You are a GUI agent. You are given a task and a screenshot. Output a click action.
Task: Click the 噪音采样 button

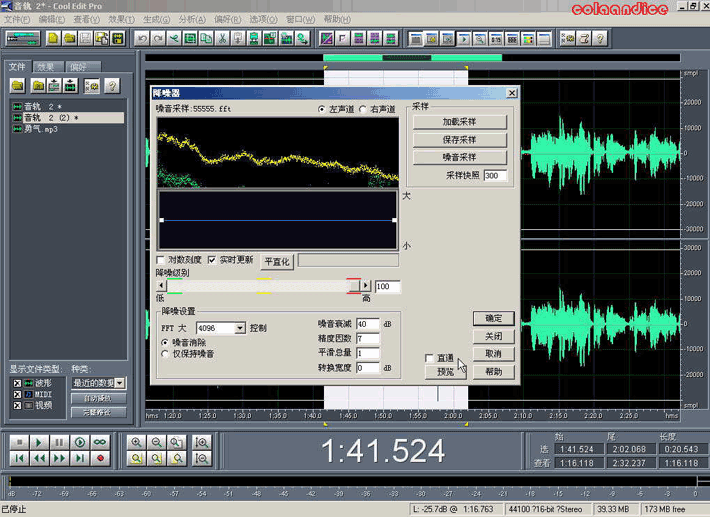(459, 157)
